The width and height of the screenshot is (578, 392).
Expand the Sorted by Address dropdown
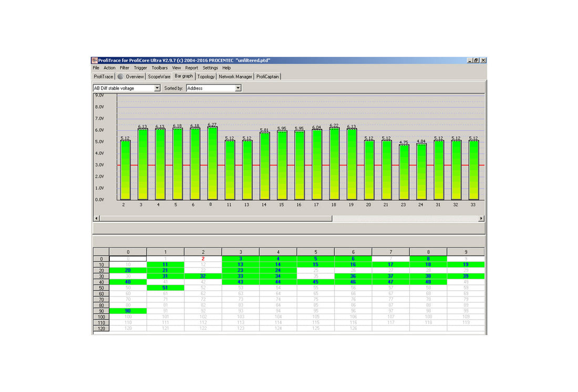coord(238,88)
